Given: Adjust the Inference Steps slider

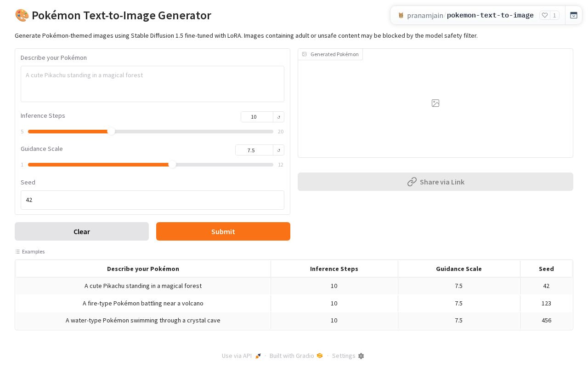Looking at the screenshot, I should coord(151,132).
